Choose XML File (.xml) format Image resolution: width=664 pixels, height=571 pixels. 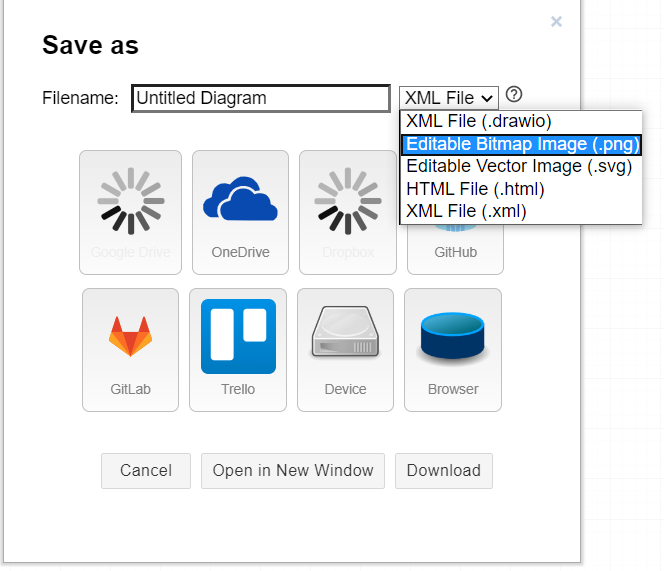tap(466, 211)
